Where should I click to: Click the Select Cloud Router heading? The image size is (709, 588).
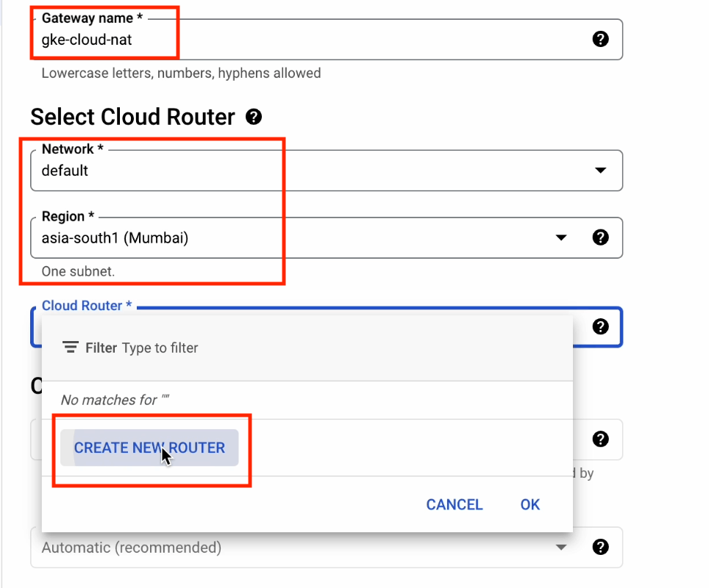132,117
